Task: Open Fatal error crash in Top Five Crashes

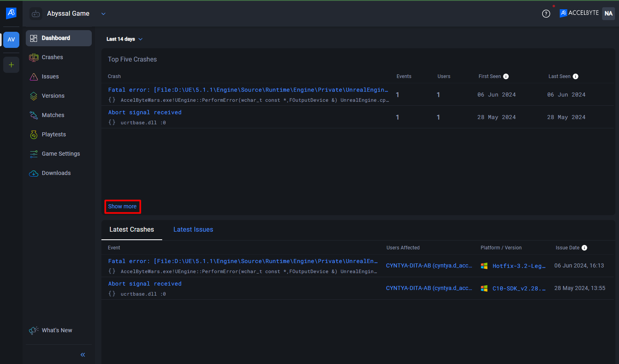Action: click(248, 90)
